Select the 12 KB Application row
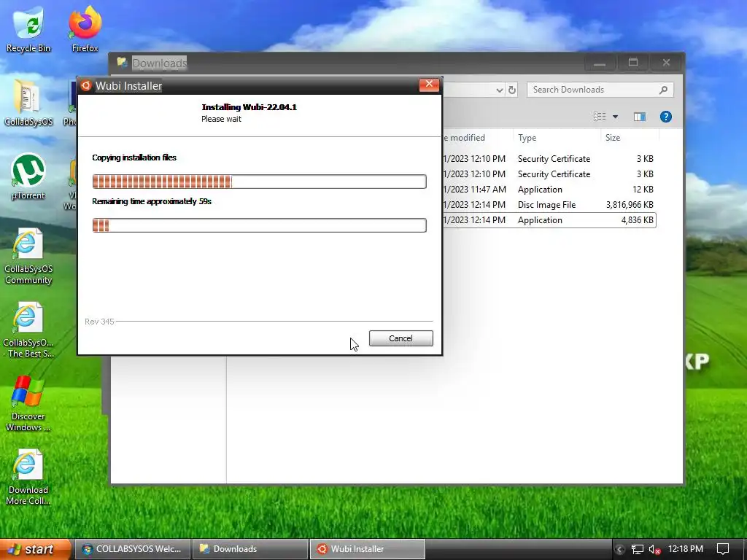The image size is (747, 560). (x=549, y=190)
